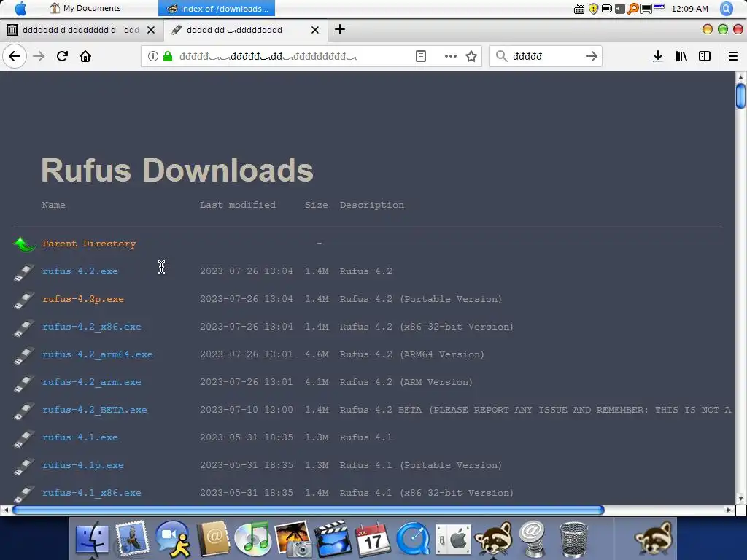Click the yellow security shield tray icon
This screenshot has width=747, height=560.
pyautogui.click(x=593, y=9)
